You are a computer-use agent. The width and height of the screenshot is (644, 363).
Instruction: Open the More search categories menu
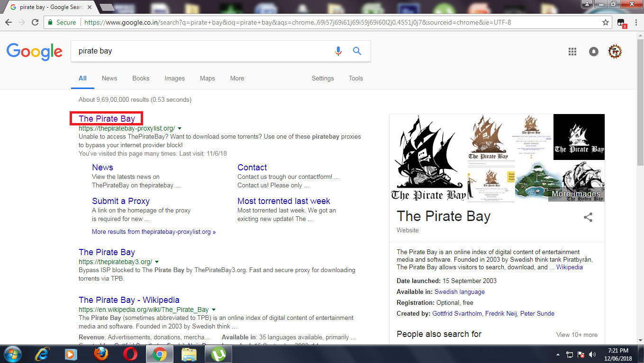tap(237, 79)
